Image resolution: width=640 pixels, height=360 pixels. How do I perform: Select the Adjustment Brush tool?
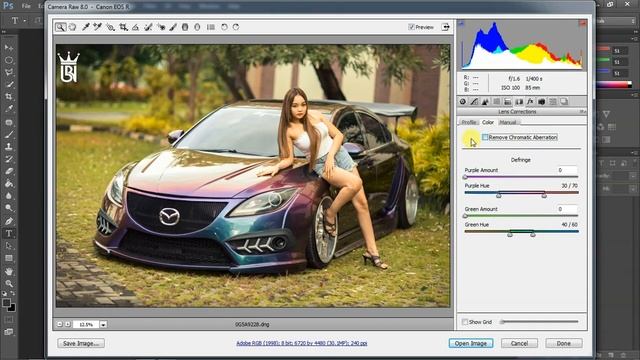173,27
